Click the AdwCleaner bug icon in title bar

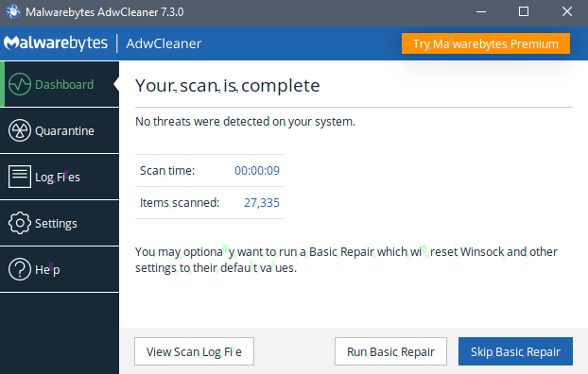pos(13,11)
